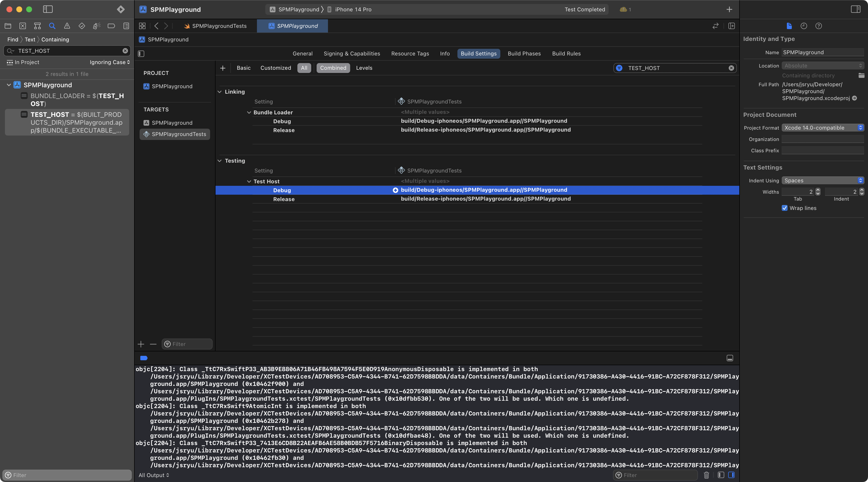This screenshot has width=868, height=482.
Task: Open the Test navigator diamond icon
Action: 82,26
